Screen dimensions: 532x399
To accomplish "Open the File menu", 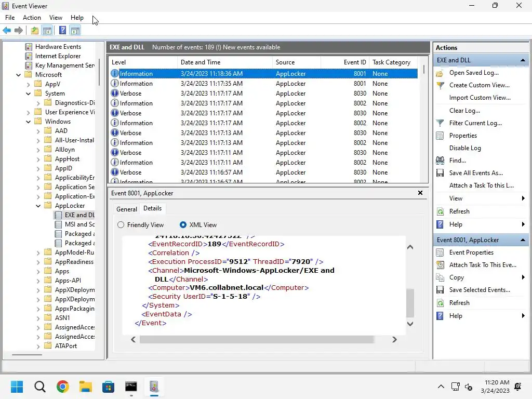I will click(10, 18).
